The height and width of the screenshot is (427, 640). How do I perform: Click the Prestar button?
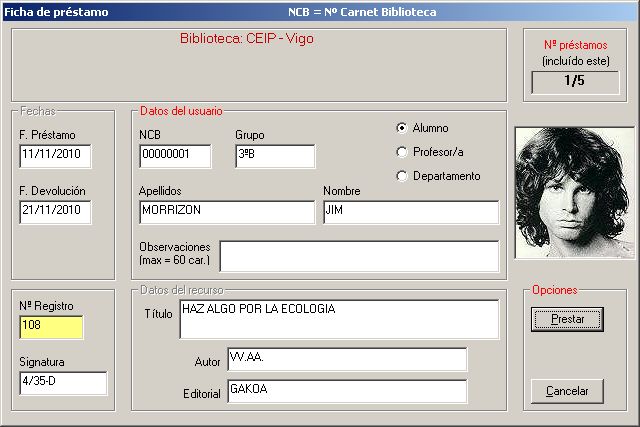tap(567, 319)
